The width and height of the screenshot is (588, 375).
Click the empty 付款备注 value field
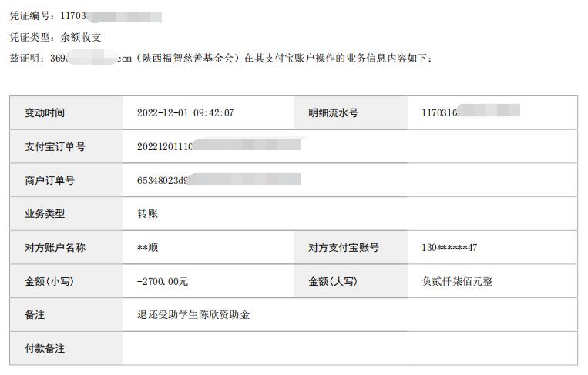350,348
